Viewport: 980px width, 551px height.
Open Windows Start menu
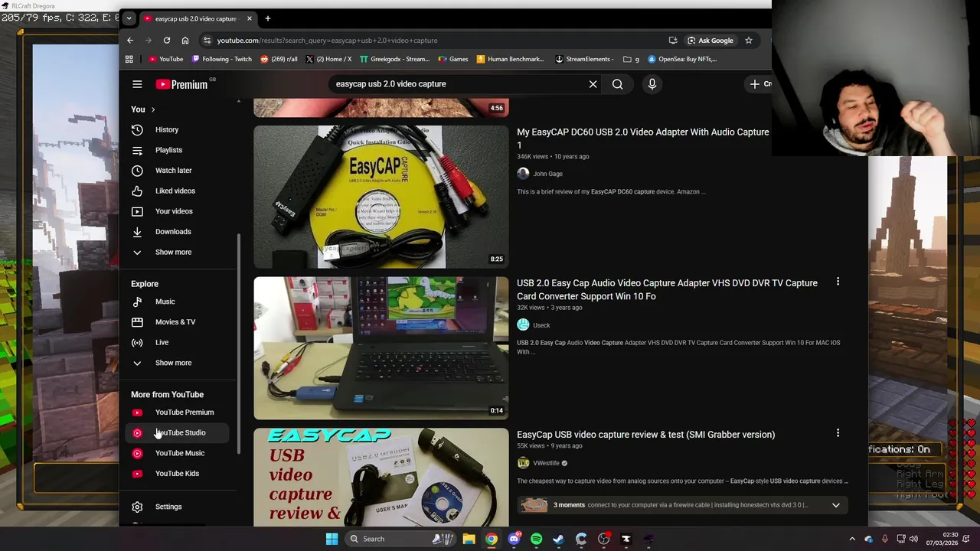[x=332, y=539]
